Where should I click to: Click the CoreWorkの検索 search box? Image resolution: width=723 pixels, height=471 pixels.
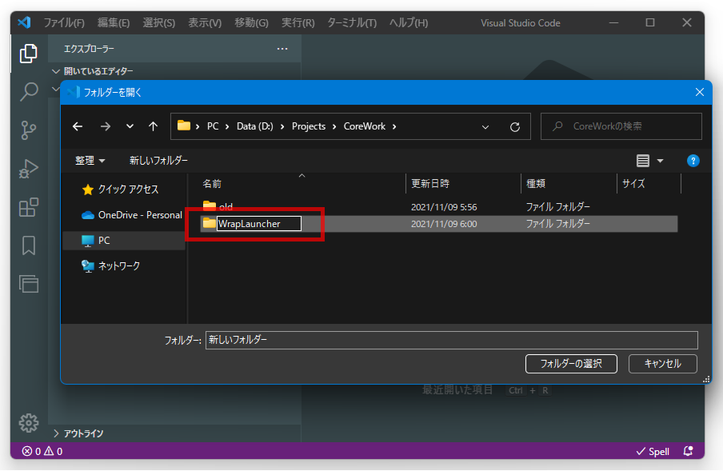pyautogui.click(x=621, y=126)
